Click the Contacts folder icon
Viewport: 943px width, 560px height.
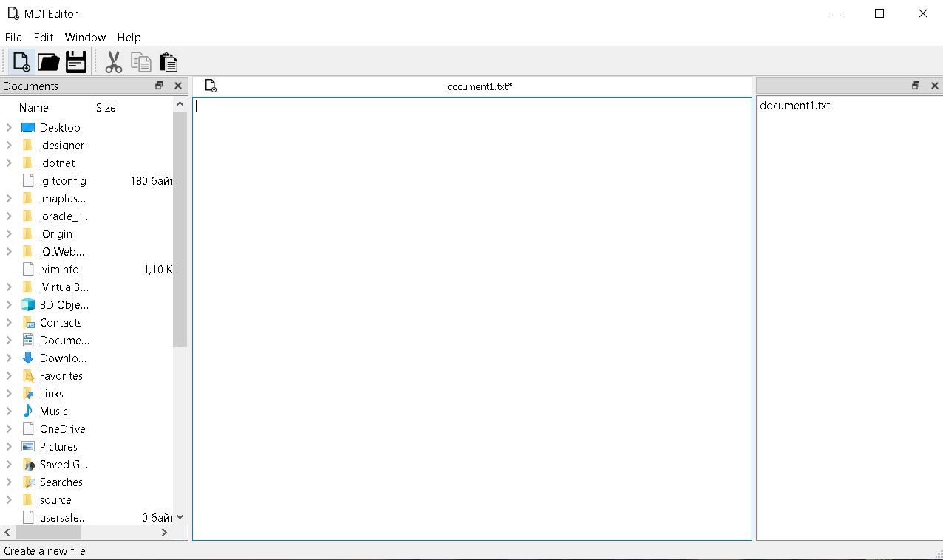point(28,323)
